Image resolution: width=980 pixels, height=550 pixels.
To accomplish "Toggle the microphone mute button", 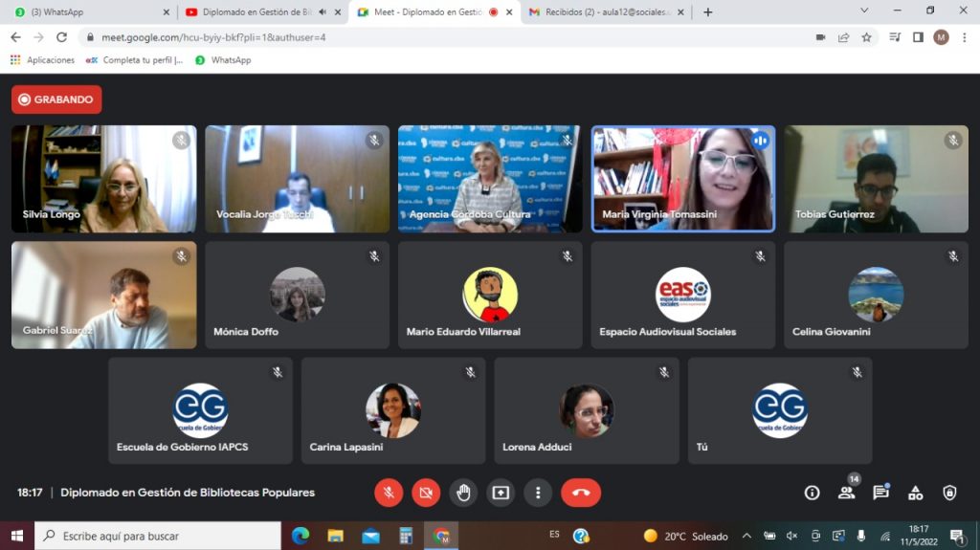I will tap(389, 493).
